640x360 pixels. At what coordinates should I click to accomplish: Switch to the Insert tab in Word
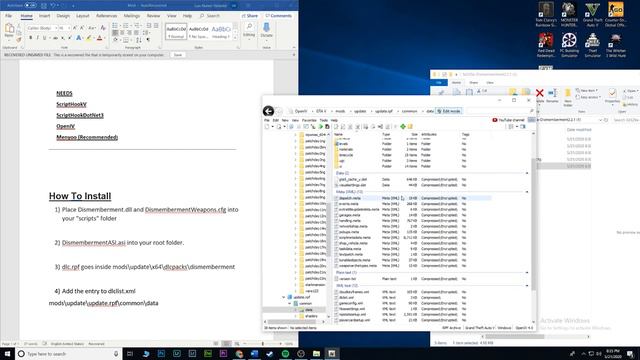[x=44, y=16]
